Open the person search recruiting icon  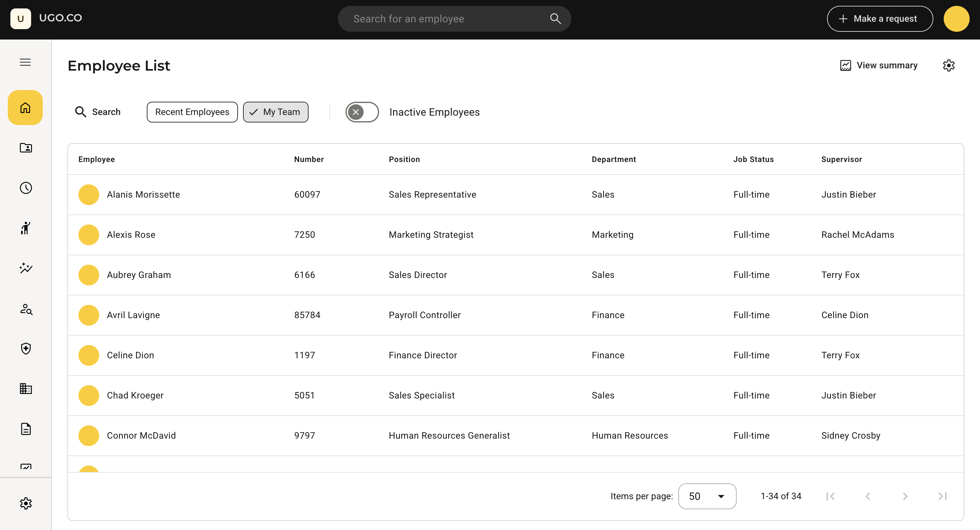pos(26,309)
